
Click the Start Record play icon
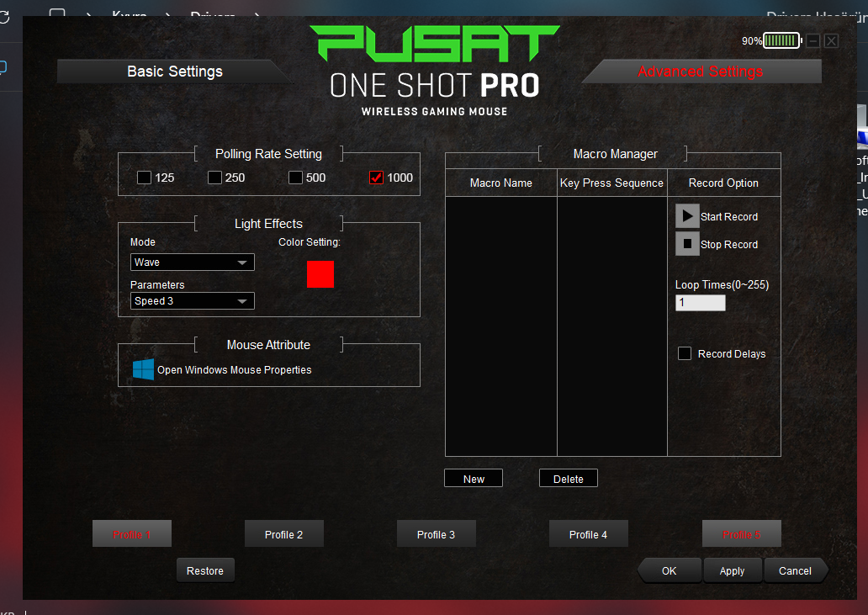(687, 216)
